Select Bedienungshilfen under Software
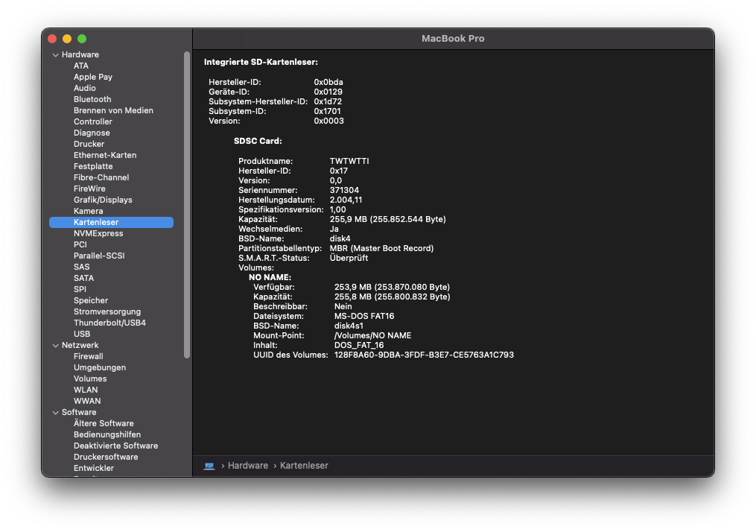The width and height of the screenshot is (756, 532). [107, 434]
